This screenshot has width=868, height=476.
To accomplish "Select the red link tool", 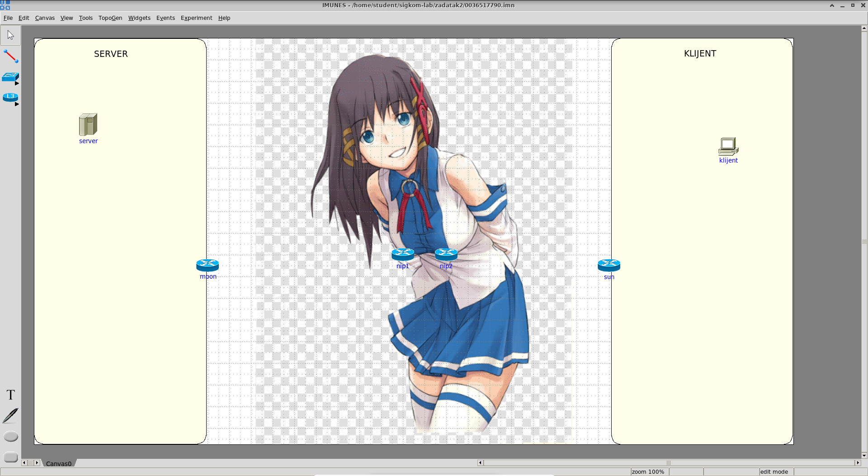I will pyautogui.click(x=10, y=56).
